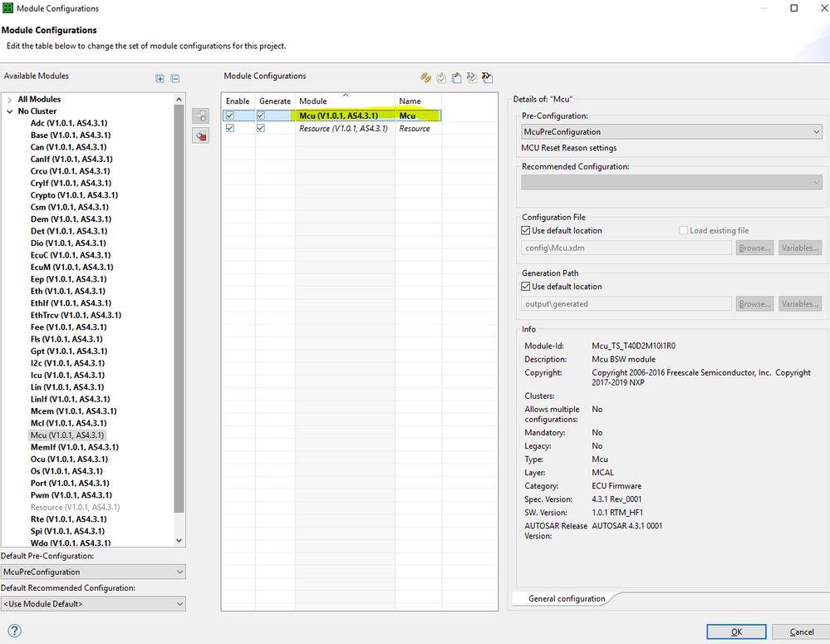Image resolution: width=830 pixels, height=644 pixels.
Task: Open the Default Pre-Configuration dropdown
Action: pyautogui.click(x=93, y=572)
